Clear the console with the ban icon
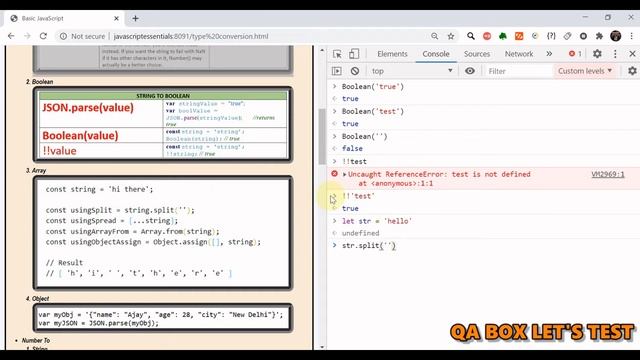Viewport: 640px width, 360px height. click(355, 71)
